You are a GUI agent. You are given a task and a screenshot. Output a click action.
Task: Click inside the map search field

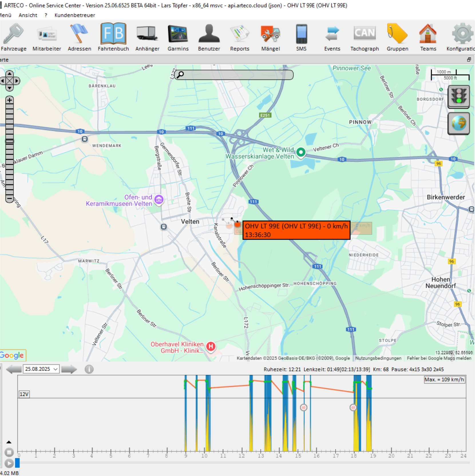point(235,75)
